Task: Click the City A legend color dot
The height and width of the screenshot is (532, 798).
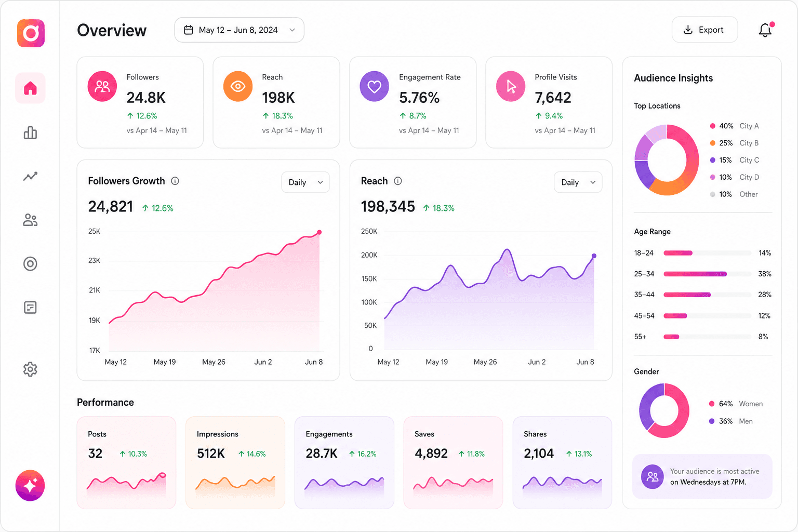Action: pos(713,126)
